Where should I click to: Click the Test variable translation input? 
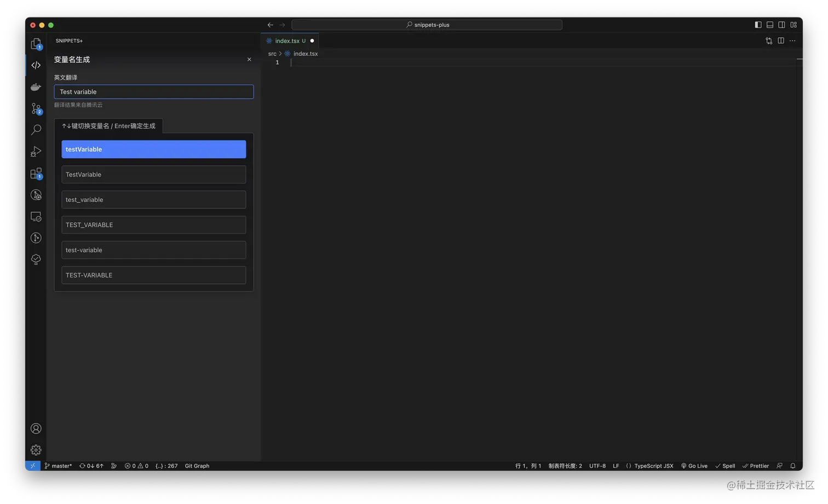[x=154, y=91]
